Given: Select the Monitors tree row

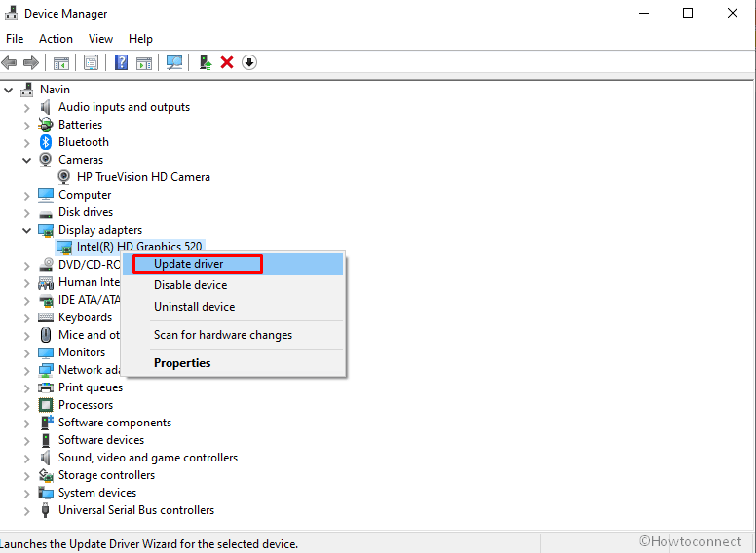Looking at the screenshot, I should click(82, 352).
